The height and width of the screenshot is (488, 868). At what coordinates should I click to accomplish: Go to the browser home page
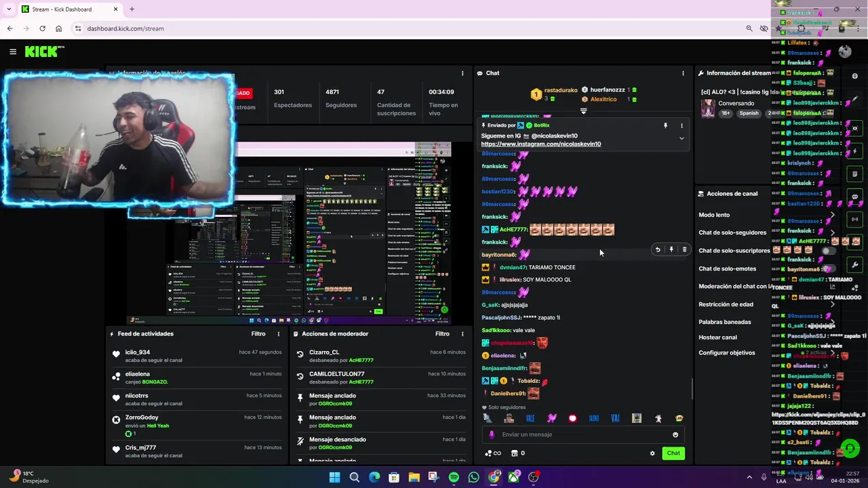pos(58,28)
